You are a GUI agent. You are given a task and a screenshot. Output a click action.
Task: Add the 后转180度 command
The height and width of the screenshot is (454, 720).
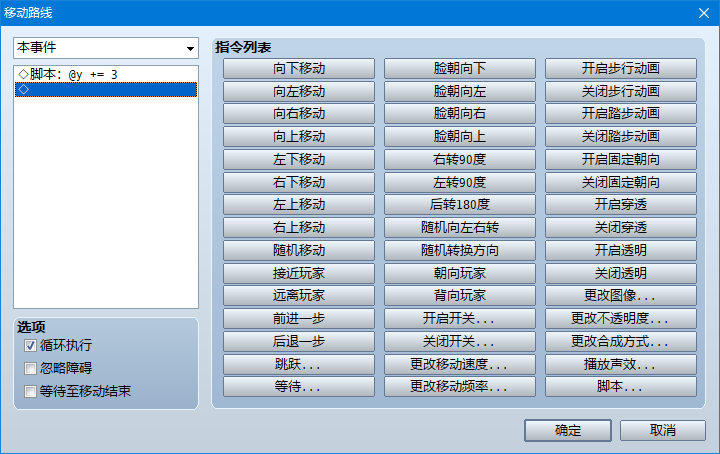[x=460, y=205]
